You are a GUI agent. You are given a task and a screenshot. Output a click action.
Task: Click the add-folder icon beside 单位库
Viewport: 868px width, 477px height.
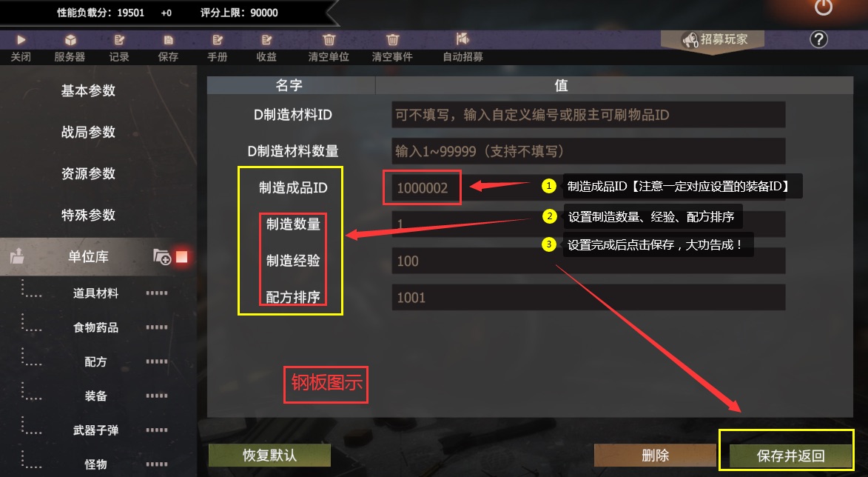(161, 257)
